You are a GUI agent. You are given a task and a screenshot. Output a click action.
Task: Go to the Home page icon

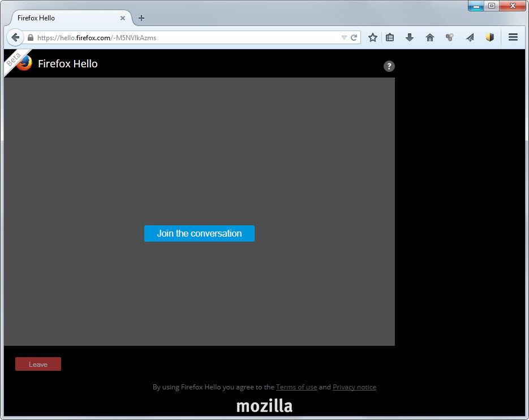click(x=430, y=37)
